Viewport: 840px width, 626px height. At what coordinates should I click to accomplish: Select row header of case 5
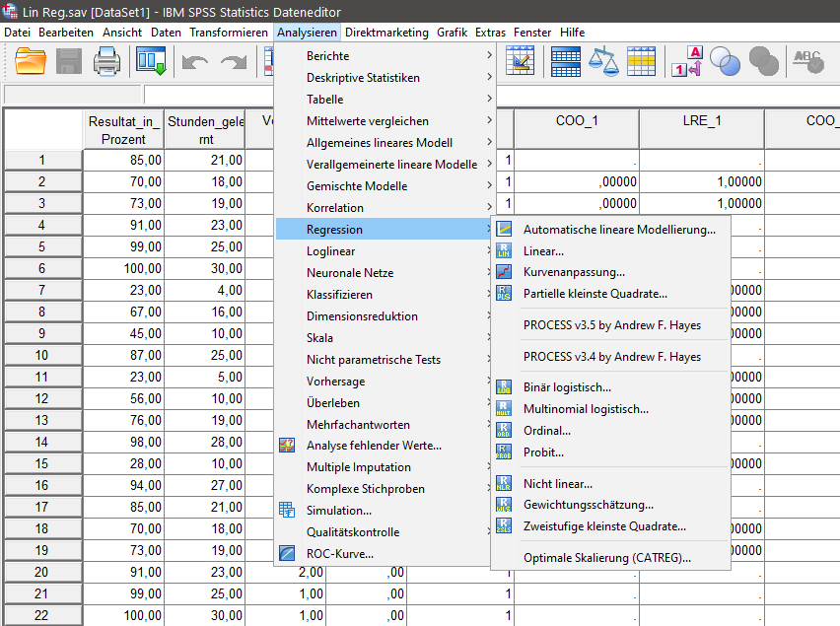click(41, 246)
